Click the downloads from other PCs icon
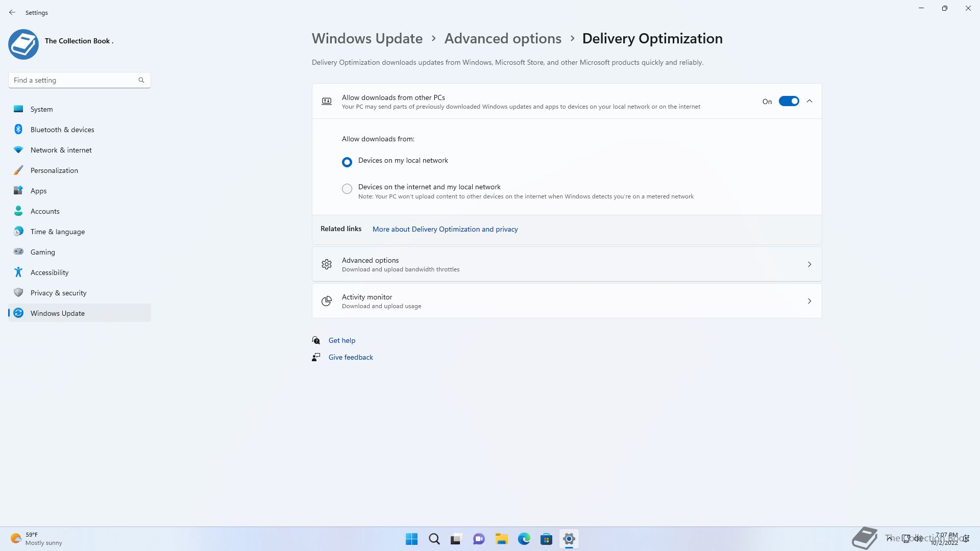 coord(327,101)
